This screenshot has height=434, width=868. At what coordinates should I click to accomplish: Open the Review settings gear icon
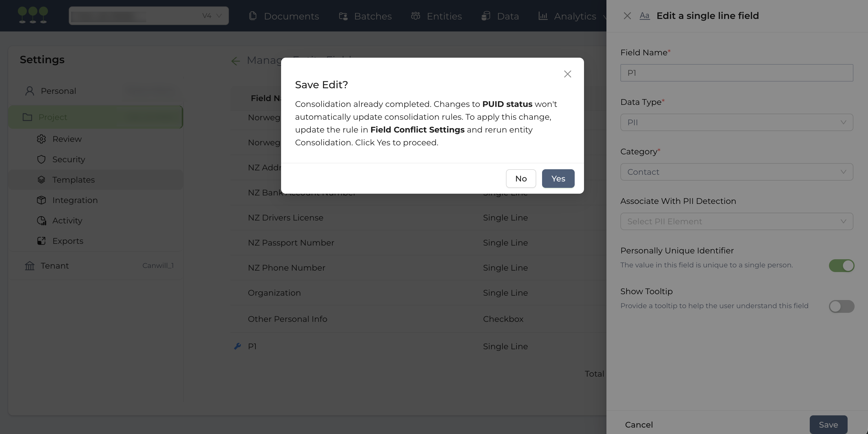[41, 139]
